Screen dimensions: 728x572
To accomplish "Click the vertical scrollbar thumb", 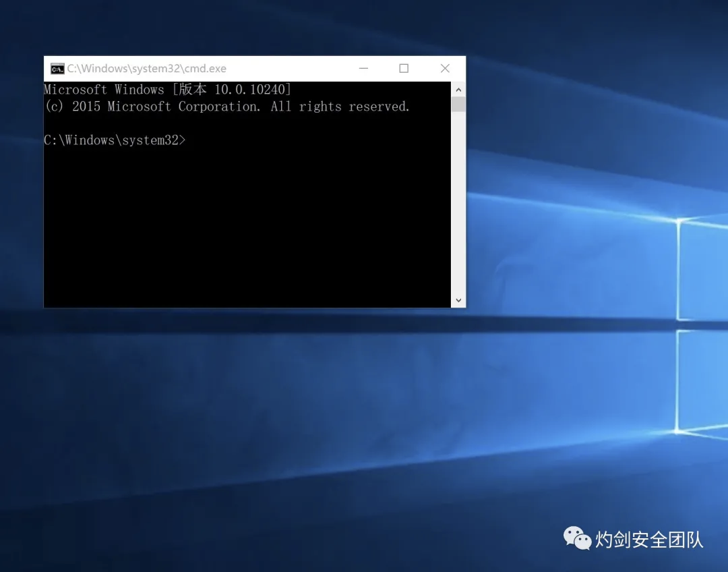I will pos(458,105).
